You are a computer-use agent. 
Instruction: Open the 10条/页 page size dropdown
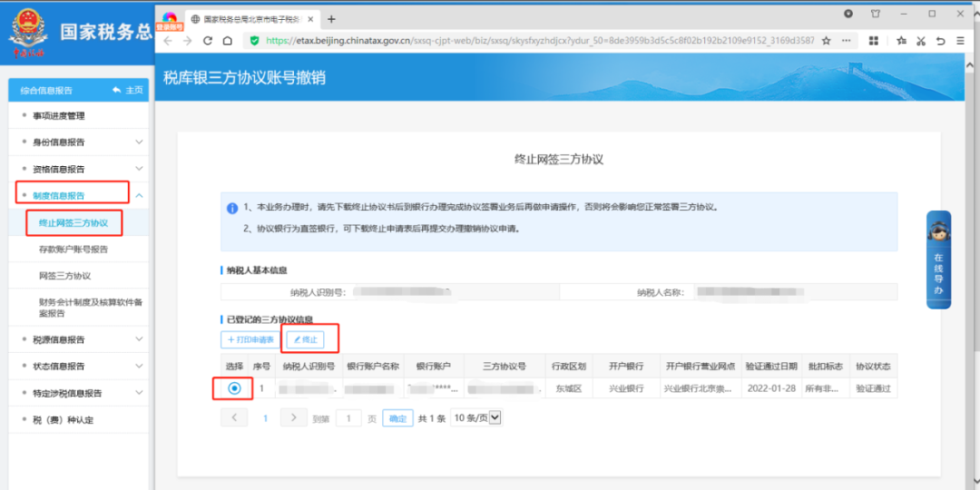[476, 418]
